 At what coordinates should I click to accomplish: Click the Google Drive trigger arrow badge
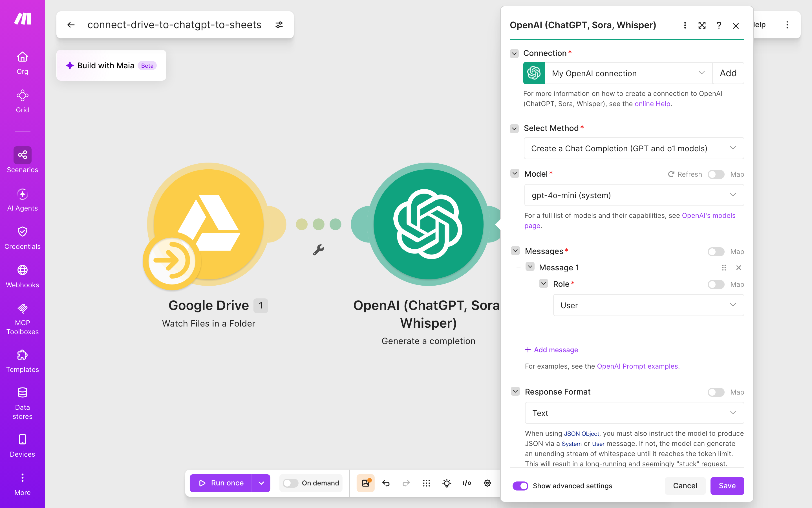[172, 261]
